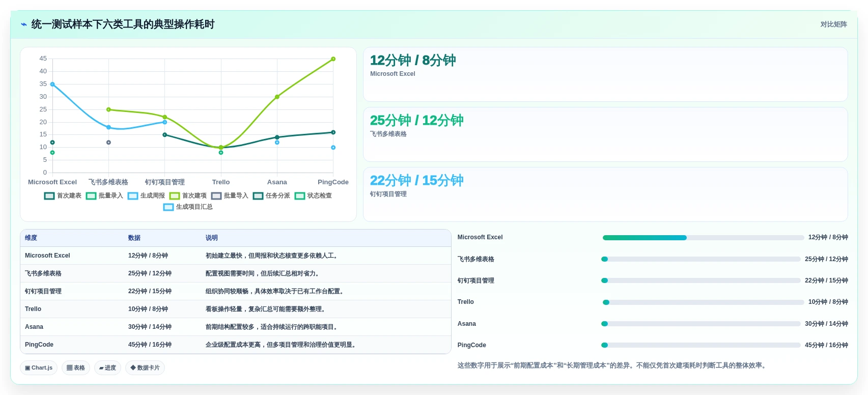
Task: Click the PingCode progress bar
Action: pyautogui.click(x=701, y=345)
